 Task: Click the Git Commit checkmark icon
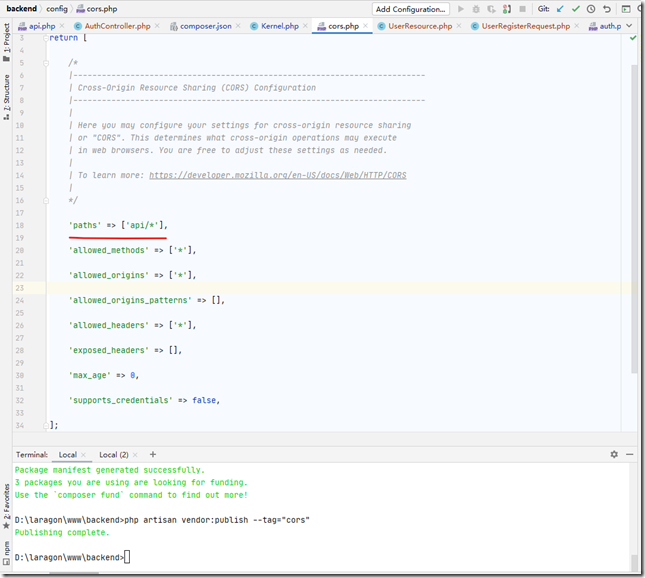[x=575, y=9]
